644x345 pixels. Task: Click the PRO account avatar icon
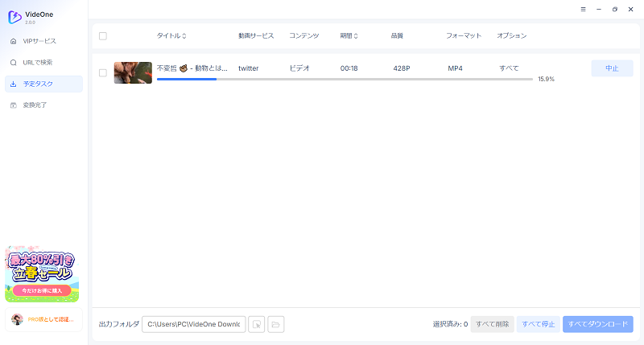coord(17,319)
